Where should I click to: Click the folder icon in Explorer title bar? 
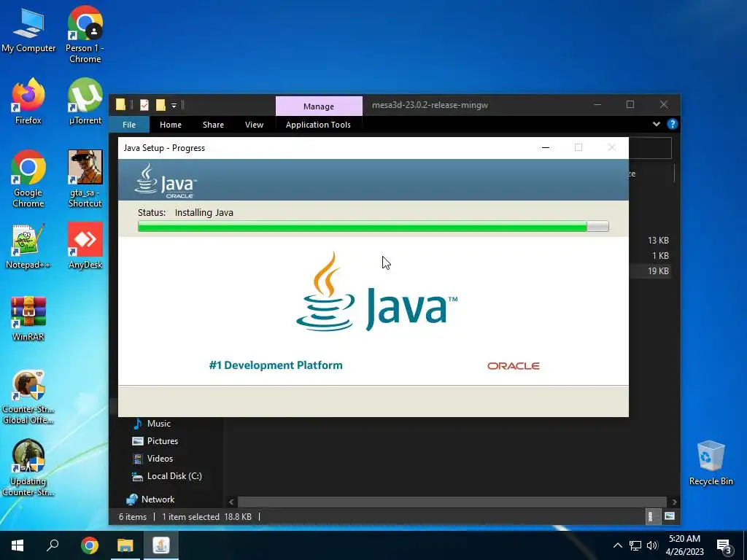pyautogui.click(x=120, y=105)
